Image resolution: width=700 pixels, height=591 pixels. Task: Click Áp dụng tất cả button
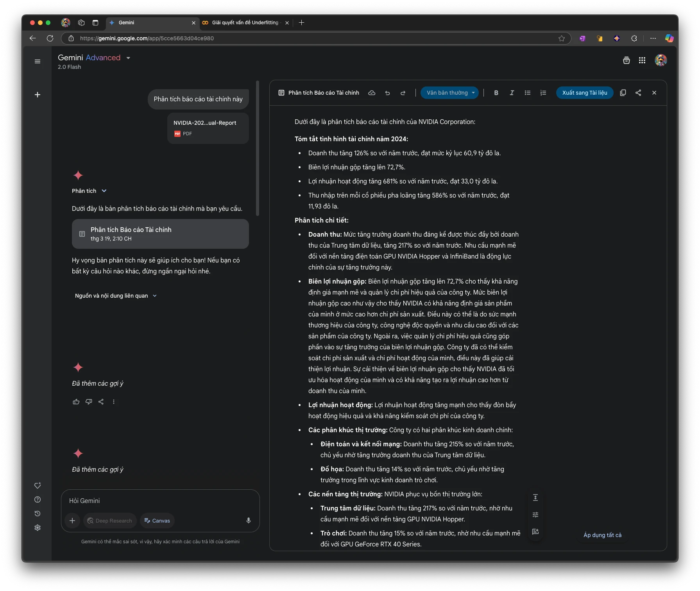coord(602,535)
